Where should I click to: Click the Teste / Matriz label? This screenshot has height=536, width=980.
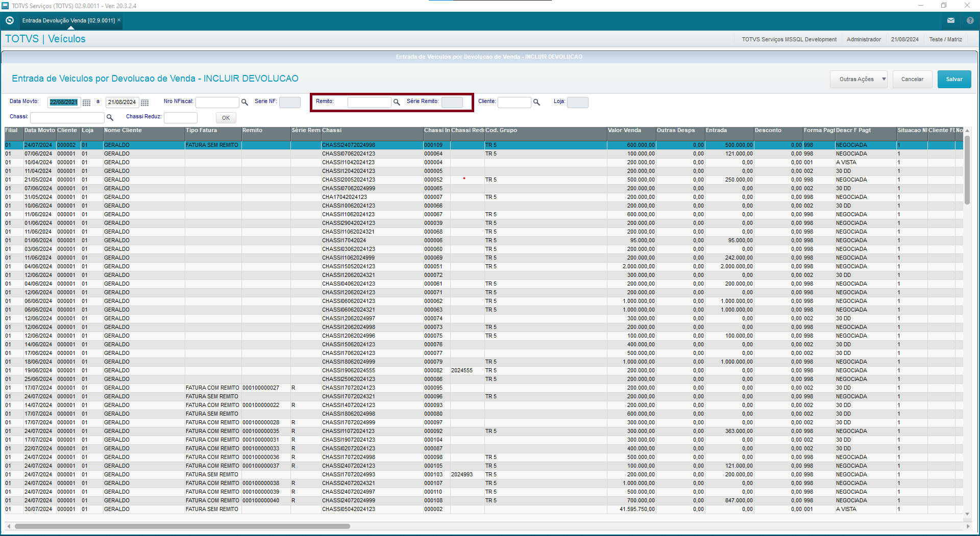(x=945, y=39)
